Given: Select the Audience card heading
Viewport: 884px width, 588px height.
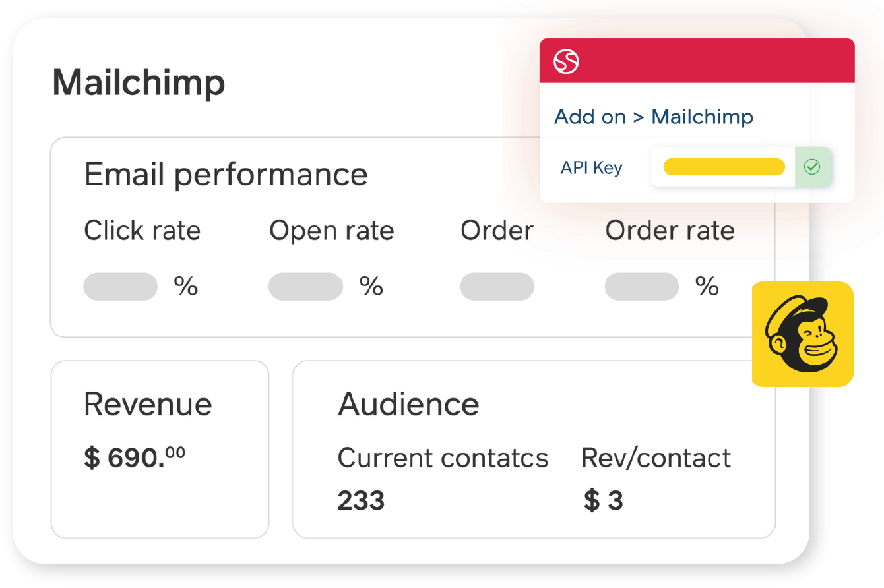Looking at the screenshot, I should tap(408, 404).
